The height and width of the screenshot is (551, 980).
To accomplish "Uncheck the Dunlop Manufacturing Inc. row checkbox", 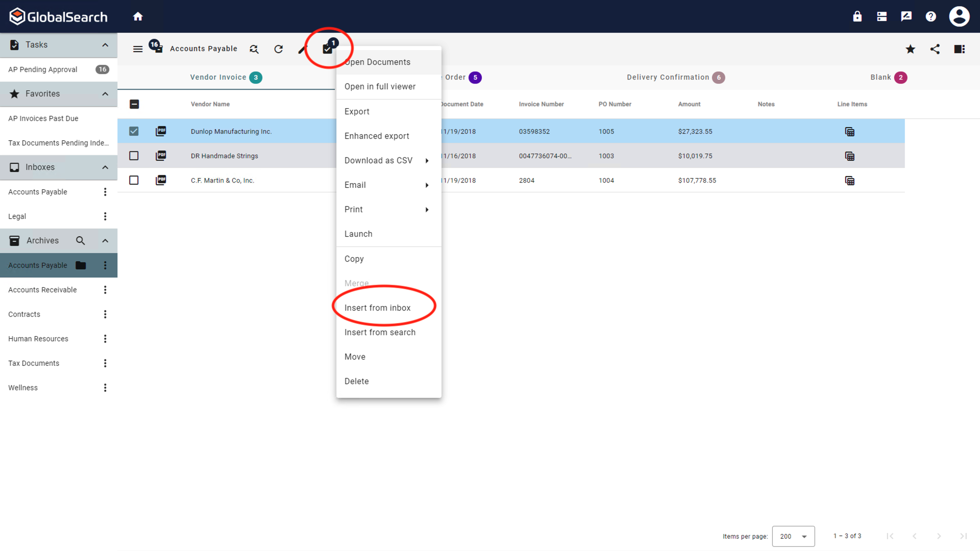I will 134,131.
